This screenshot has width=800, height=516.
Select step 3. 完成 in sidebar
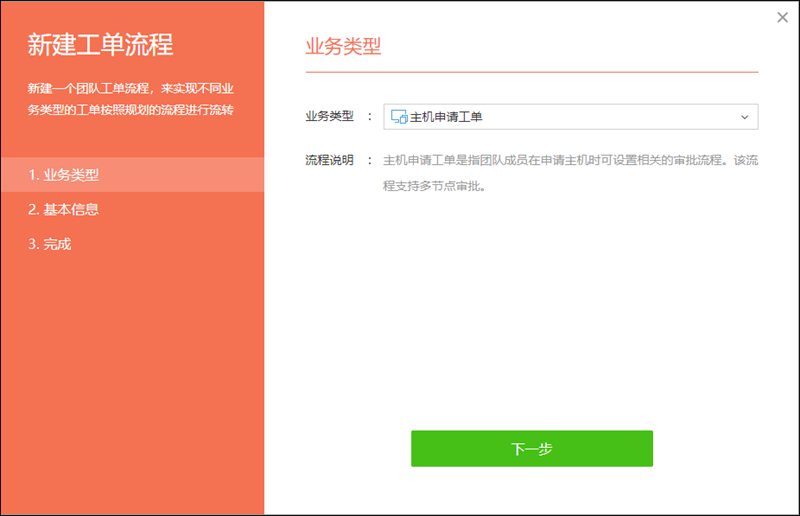point(50,243)
